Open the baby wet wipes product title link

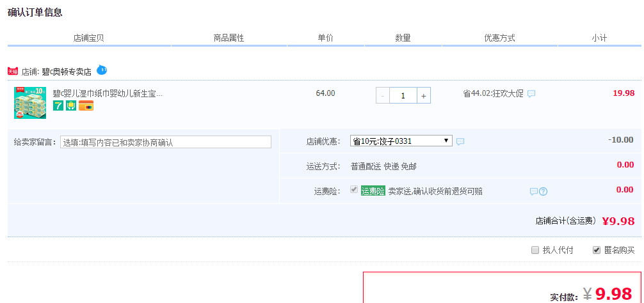point(108,93)
